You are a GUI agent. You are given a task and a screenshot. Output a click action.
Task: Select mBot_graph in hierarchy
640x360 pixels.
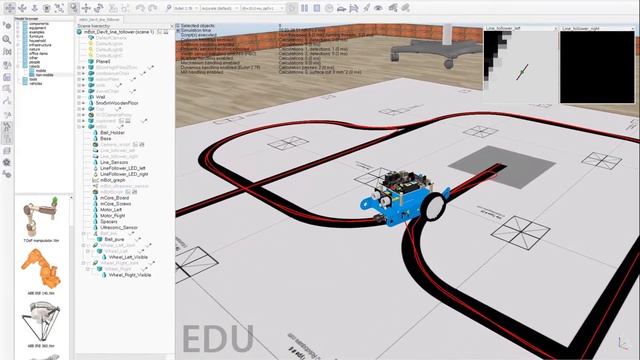(113, 180)
